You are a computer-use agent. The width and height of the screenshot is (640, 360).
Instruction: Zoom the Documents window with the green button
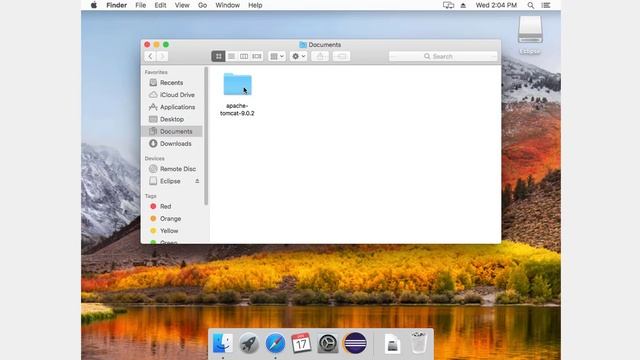166,44
